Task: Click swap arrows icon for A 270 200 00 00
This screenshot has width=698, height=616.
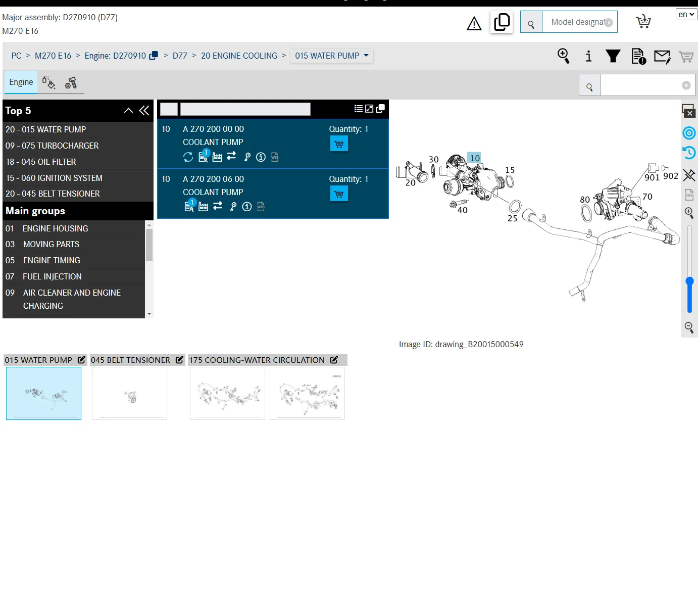Action: click(231, 156)
